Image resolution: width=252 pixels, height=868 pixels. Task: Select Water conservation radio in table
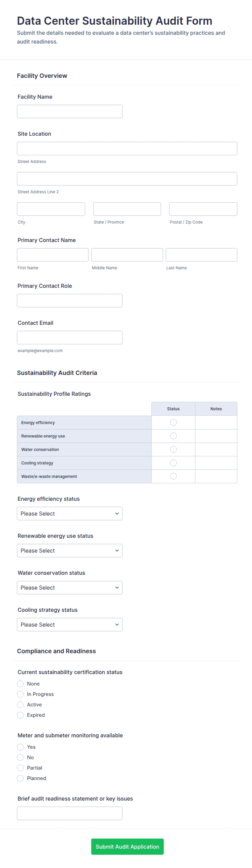tap(173, 449)
